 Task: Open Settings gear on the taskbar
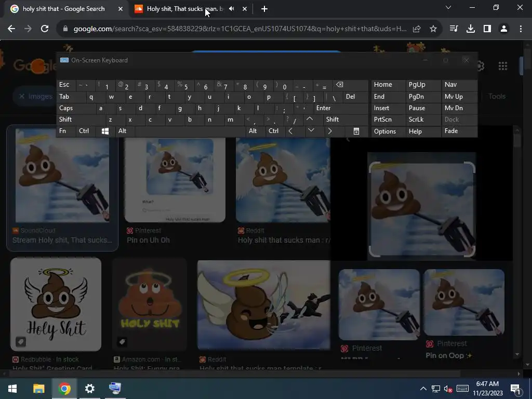click(89, 389)
